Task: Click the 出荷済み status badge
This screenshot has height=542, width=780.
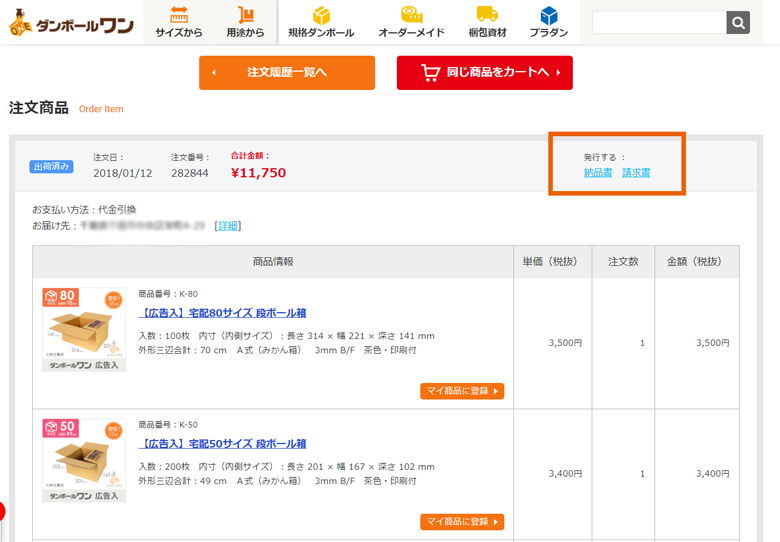Action: pos(51,167)
